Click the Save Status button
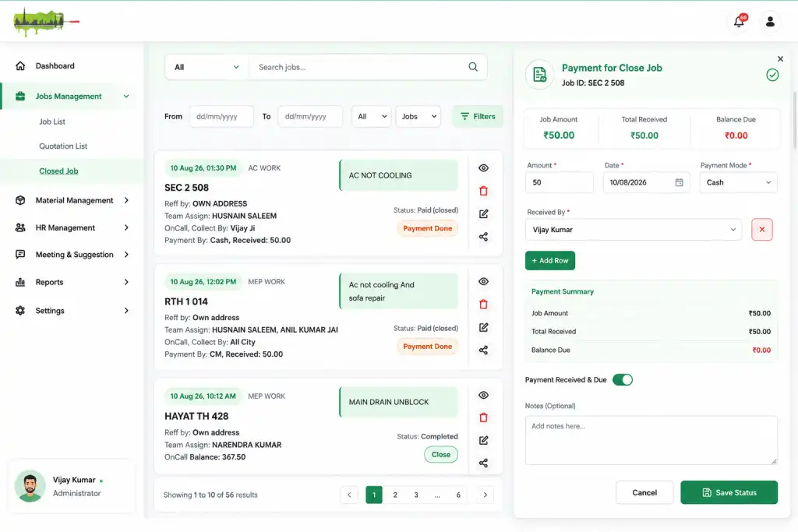 pos(729,492)
